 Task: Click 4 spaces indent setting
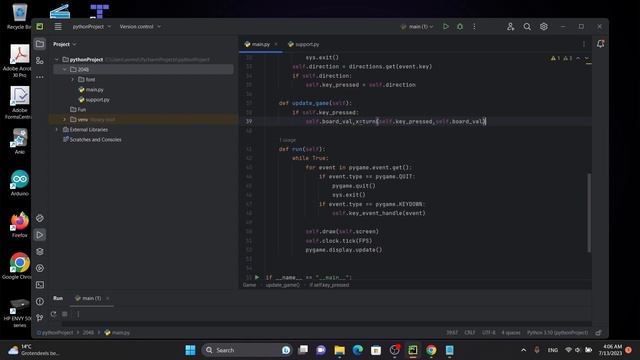tap(511, 333)
